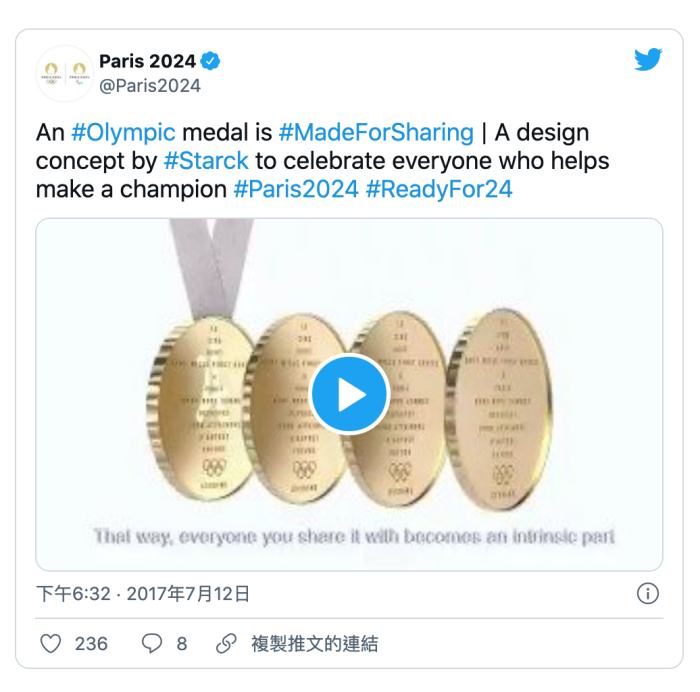Viewport: 700px width, 692px height.
Task: Click the Paris 2024 display name
Action: pyautogui.click(x=147, y=62)
